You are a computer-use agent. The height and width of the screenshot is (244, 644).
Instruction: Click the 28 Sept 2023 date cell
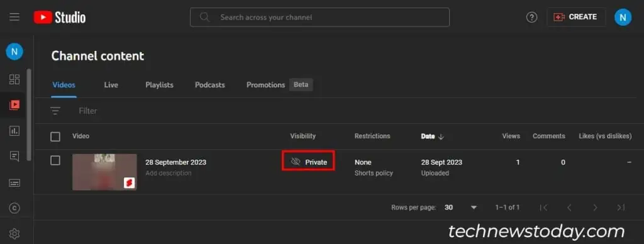tap(441, 162)
